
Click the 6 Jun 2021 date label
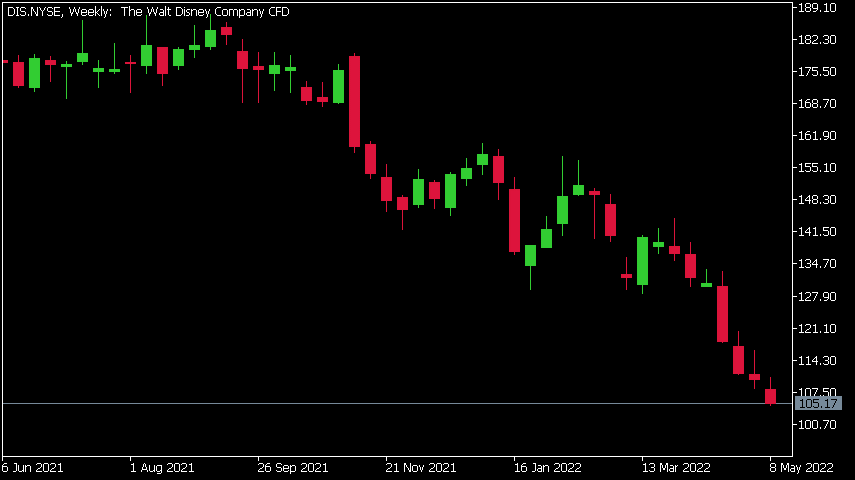click(32, 468)
